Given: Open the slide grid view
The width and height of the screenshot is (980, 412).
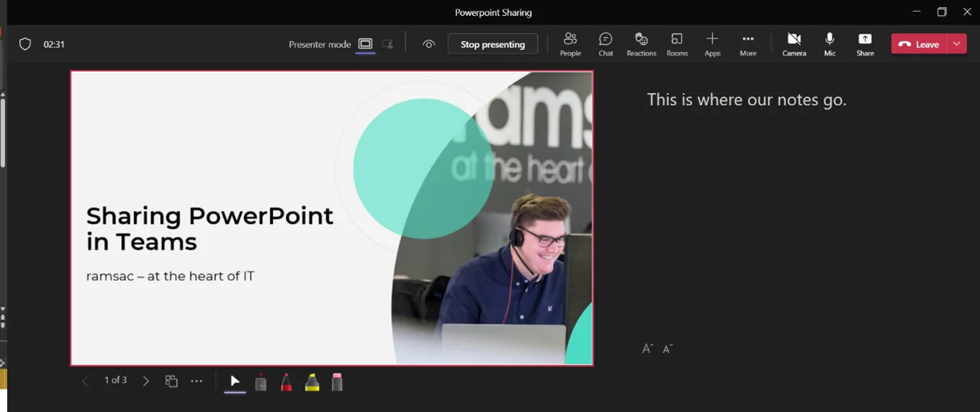Looking at the screenshot, I should pyautogui.click(x=171, y=381).
